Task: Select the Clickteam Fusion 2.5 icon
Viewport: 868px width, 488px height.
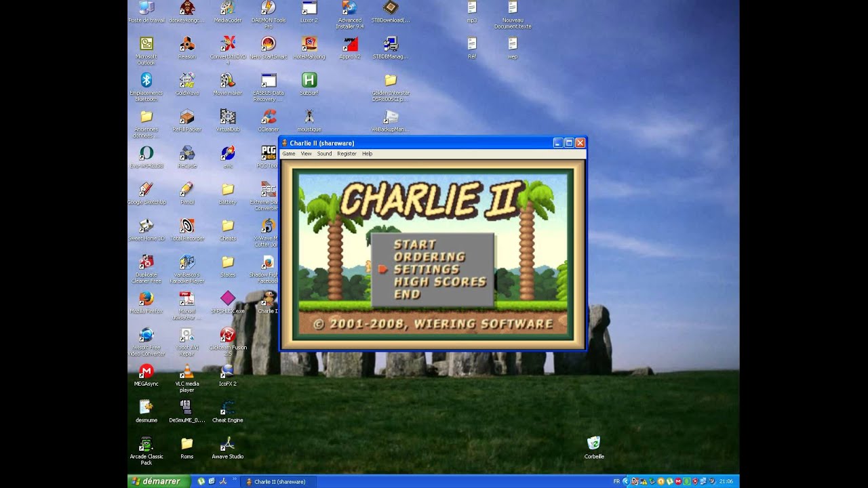Action: point(228,342)
